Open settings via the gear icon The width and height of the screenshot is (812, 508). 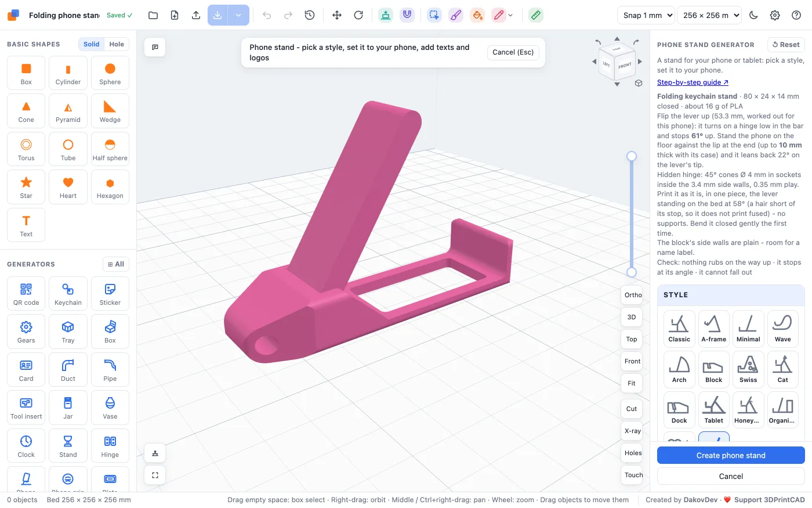pyautogui.click(x=775, y=15)
